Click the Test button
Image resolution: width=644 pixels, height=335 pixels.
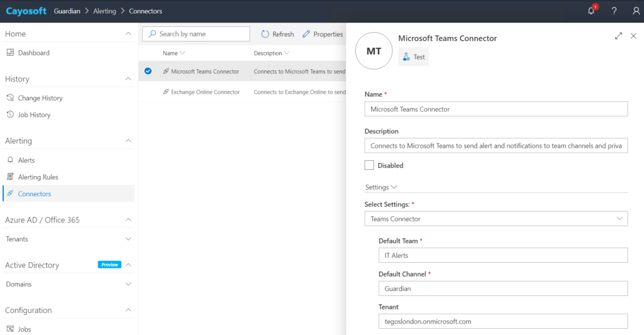tap(414, 57)
